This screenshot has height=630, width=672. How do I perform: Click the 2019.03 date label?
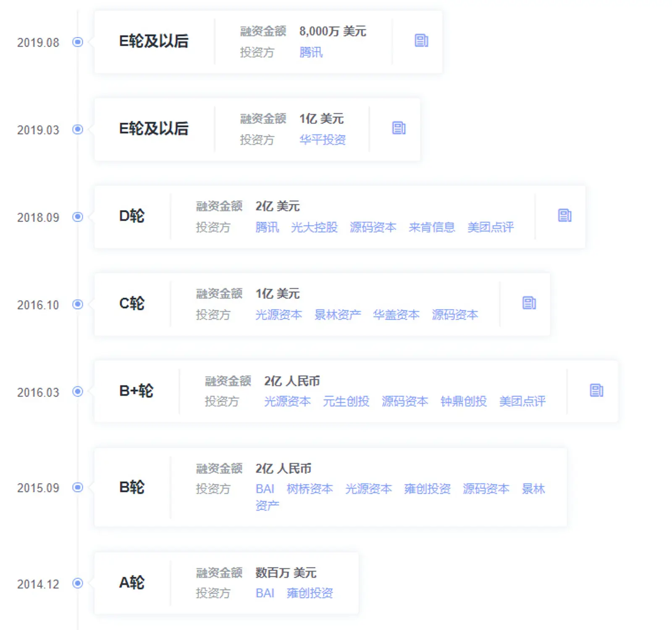[38, 130]
